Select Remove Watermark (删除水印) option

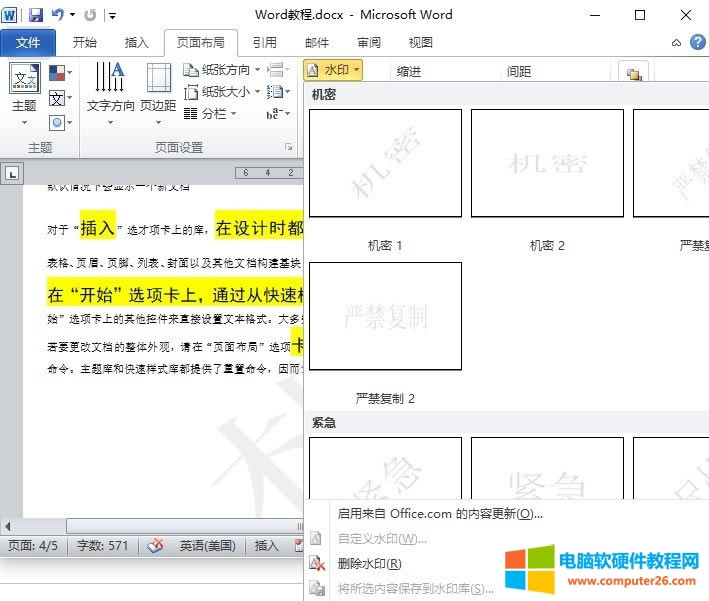coord(369,563)
